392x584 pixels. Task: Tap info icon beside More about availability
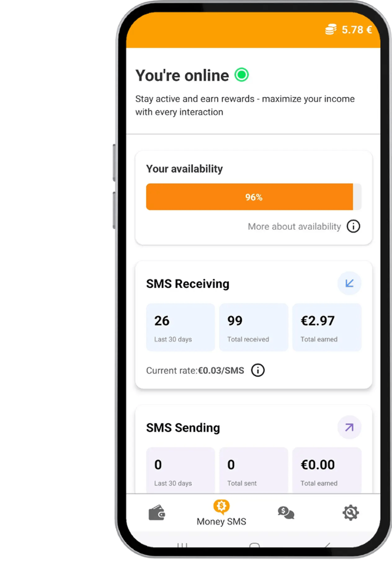tap(354, 226)
